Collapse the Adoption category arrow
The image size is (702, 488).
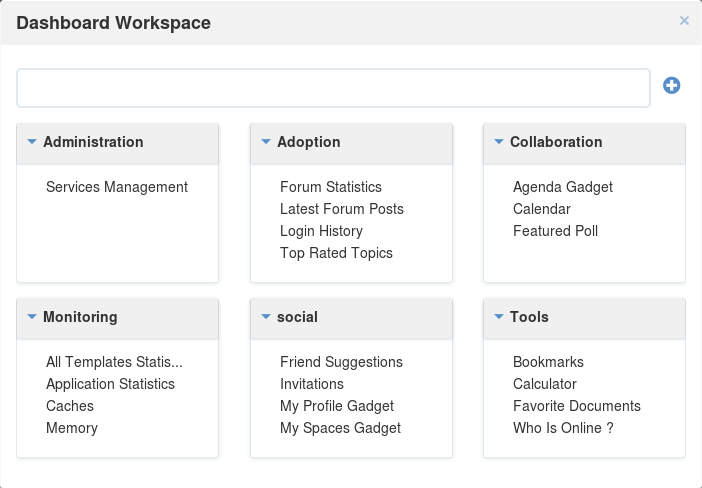click(266, 142)
